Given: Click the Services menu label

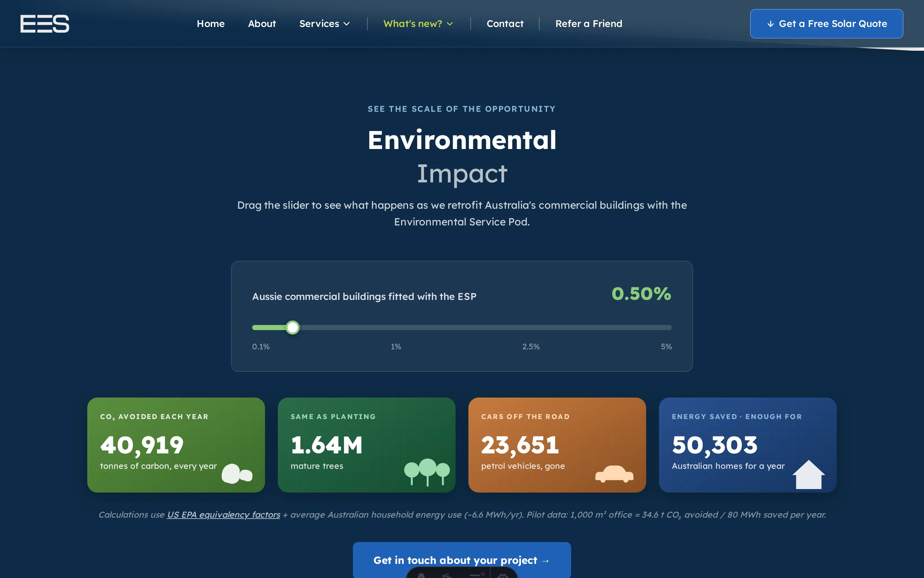Looking at the screenshot, I should [x=319, y=24].
